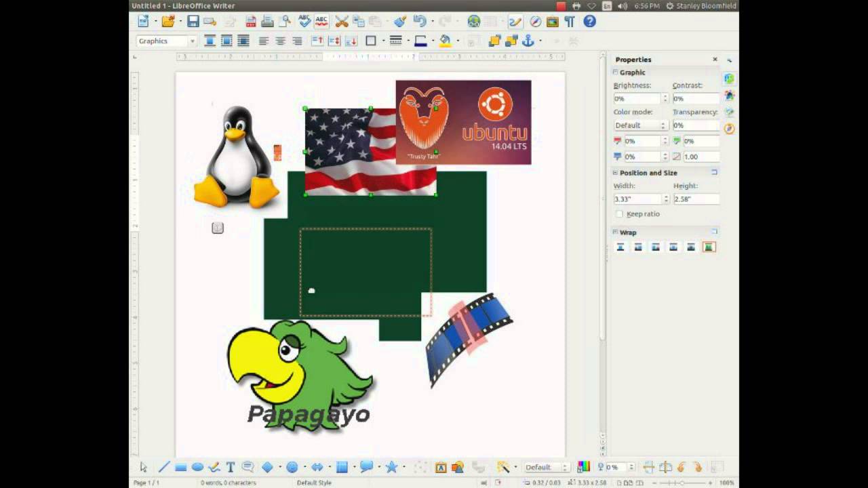The width and height of the screenshot is (868, 488).
Task: Open sidebar Properties tab icon
Action: point(729,79)
